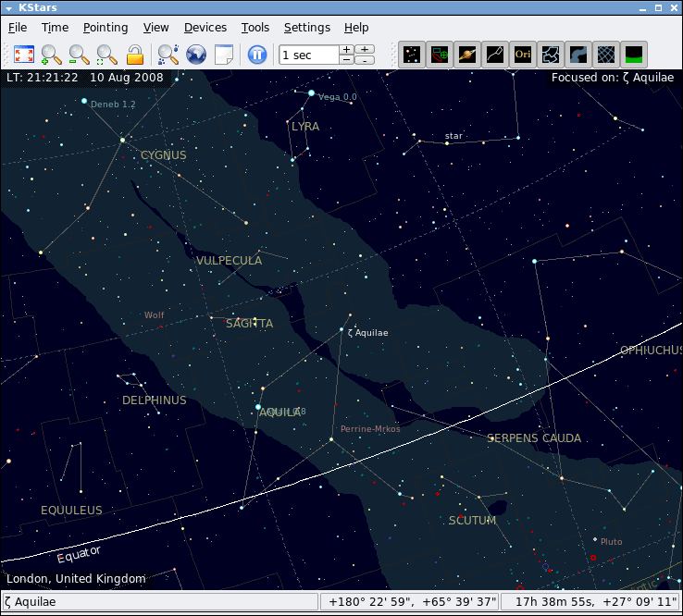Open the Settings menu
The width and height of the screenshot is (683, 616).
(x=307, y=28)
